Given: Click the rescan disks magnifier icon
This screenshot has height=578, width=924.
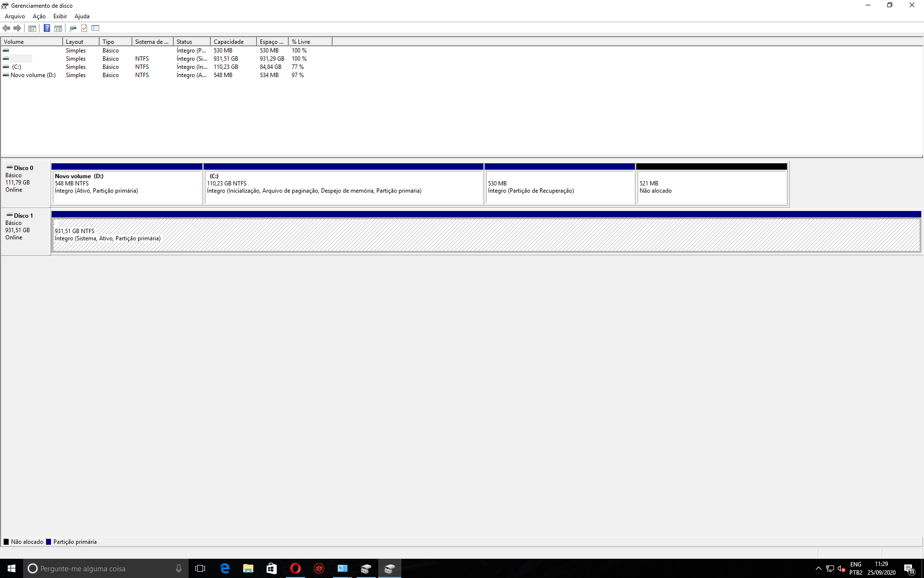Looking at the screenshot, I should point(73,28).
